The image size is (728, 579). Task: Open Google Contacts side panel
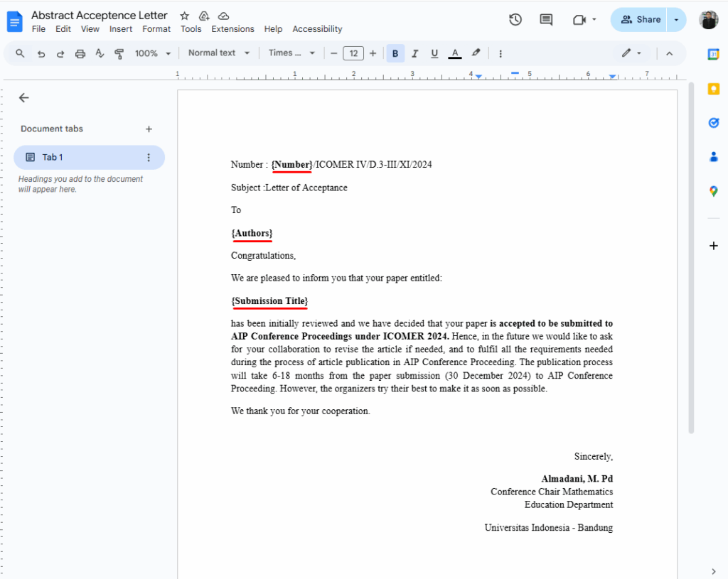click(713, 157)
